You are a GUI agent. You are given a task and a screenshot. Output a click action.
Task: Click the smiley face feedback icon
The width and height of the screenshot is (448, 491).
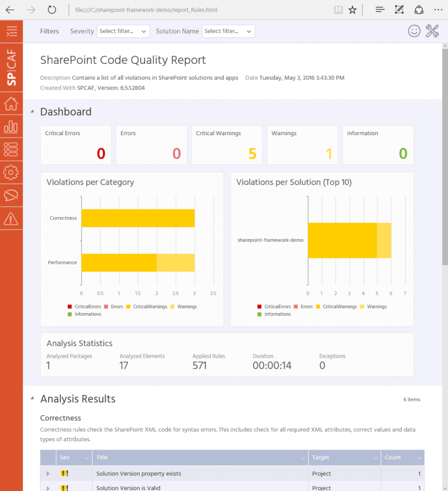414,31
